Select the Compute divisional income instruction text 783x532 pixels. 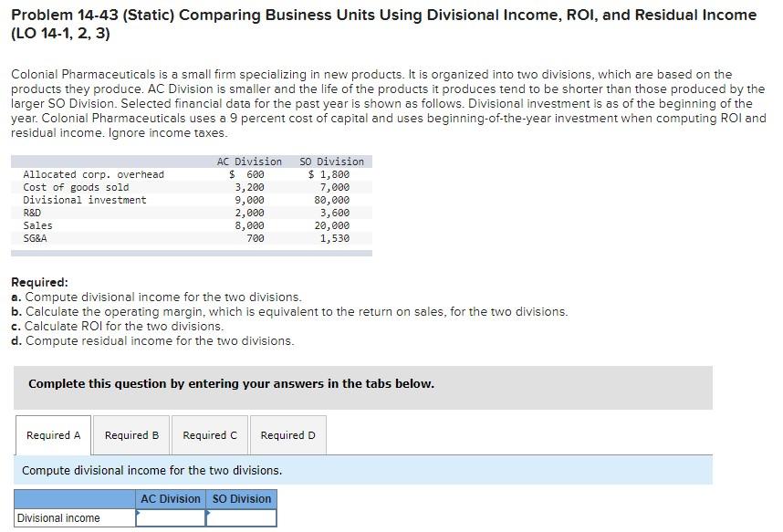pyautogui.click(x=149, y=470)
